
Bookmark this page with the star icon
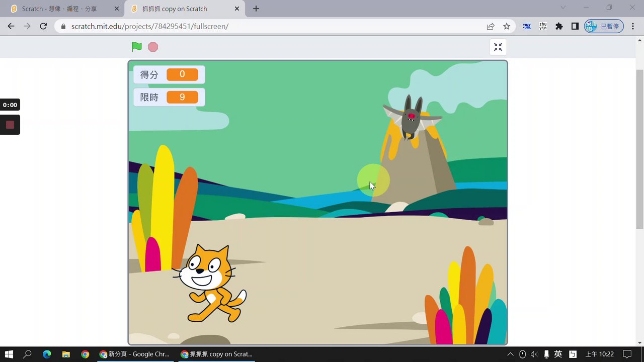coord(507,26)
